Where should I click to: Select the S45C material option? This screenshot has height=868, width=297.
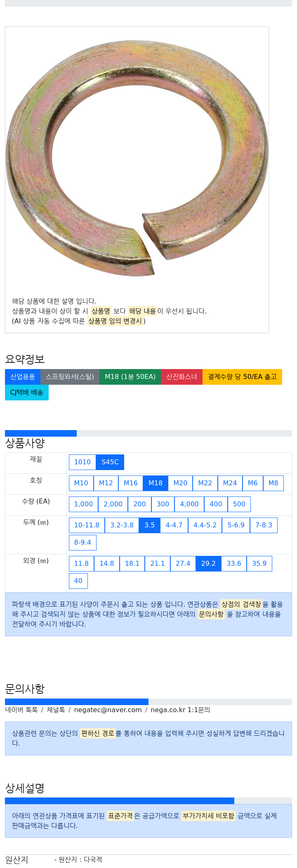110,462
